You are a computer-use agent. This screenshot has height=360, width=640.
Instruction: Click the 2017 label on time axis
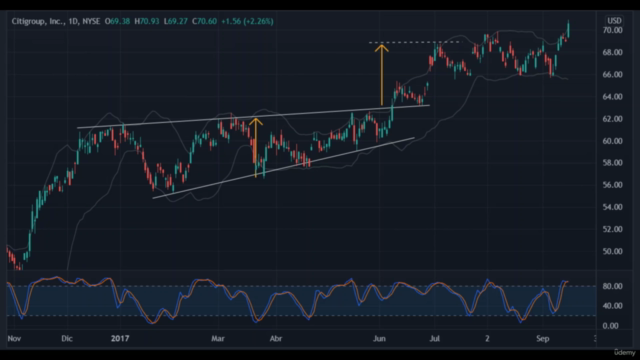(120, 338)
